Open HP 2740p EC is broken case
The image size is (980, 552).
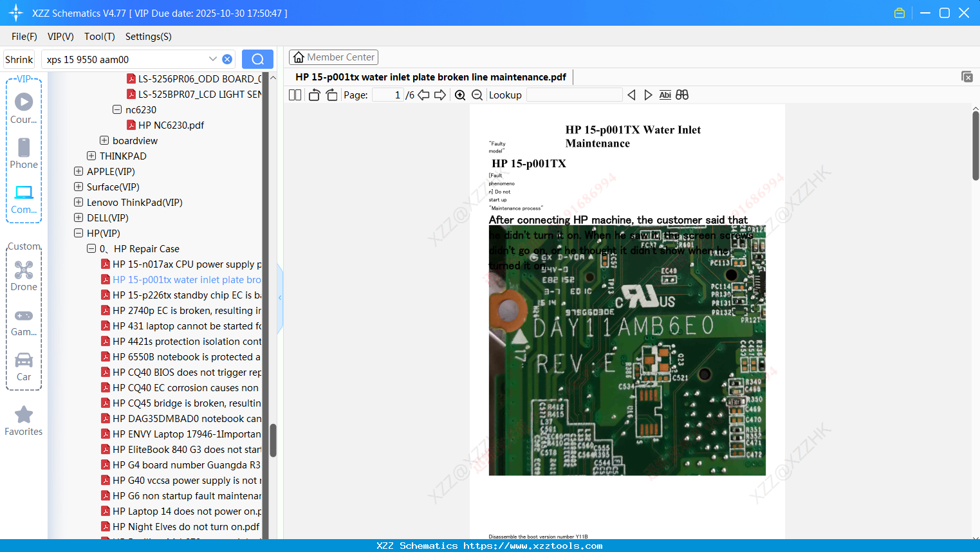pyautogui.click(x=181, y=310)
